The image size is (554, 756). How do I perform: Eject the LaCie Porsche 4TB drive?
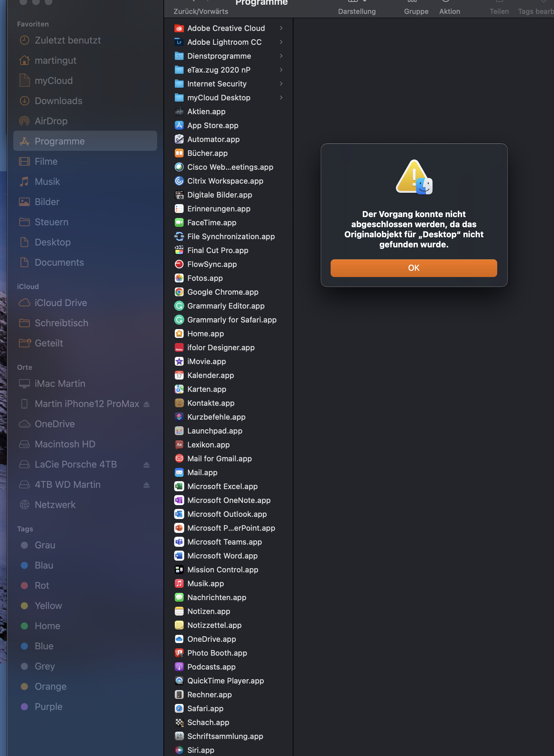pos(147,464)
